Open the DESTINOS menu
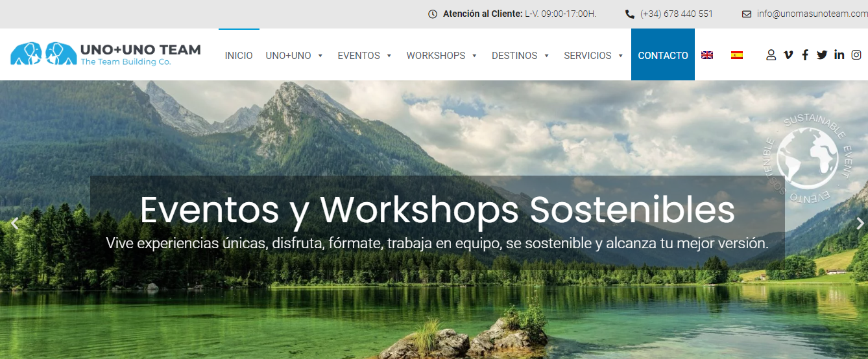This screenshot has height=359, width=868. tap(520, 56)
